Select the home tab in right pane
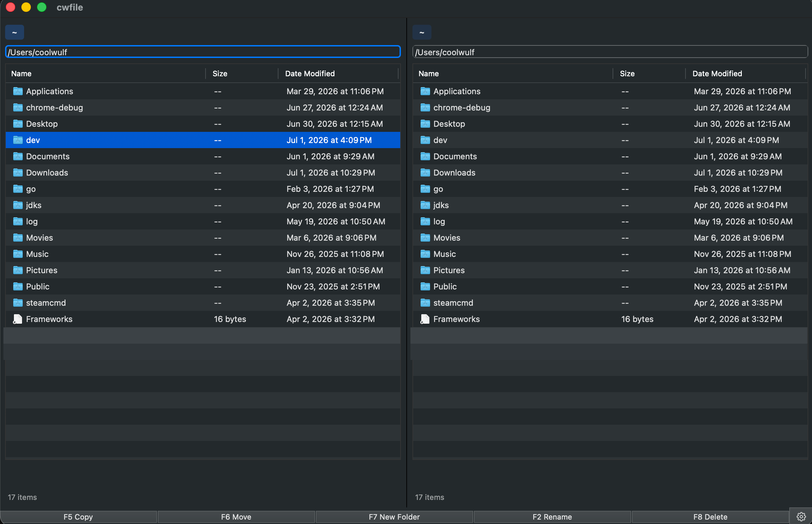This screenshot has height=524, width=812. [x=422, y=32]
